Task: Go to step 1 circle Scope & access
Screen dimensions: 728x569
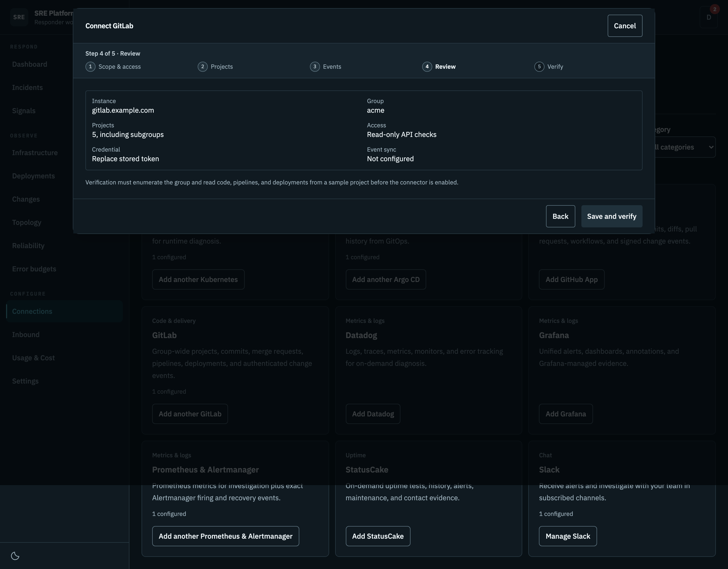Action: (90, 67)
